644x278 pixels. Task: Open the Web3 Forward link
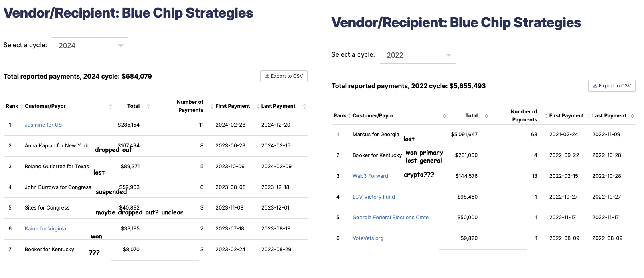point(370,176)
